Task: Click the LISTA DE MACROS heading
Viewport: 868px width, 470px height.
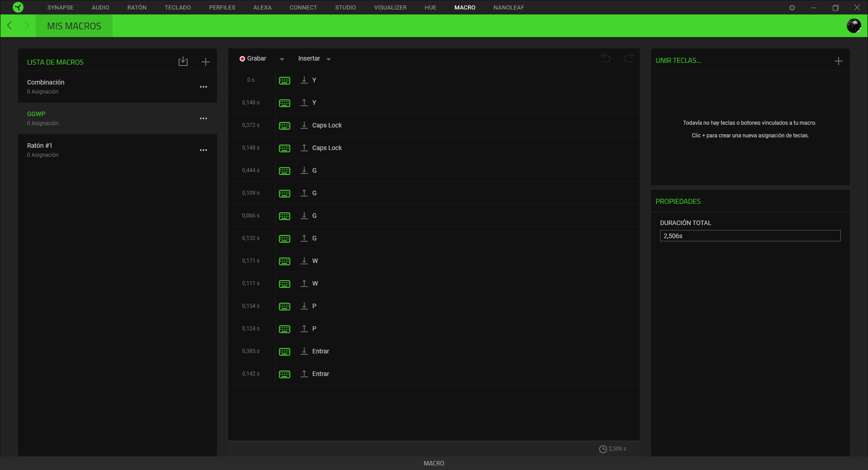Action: tap(55, 62)
